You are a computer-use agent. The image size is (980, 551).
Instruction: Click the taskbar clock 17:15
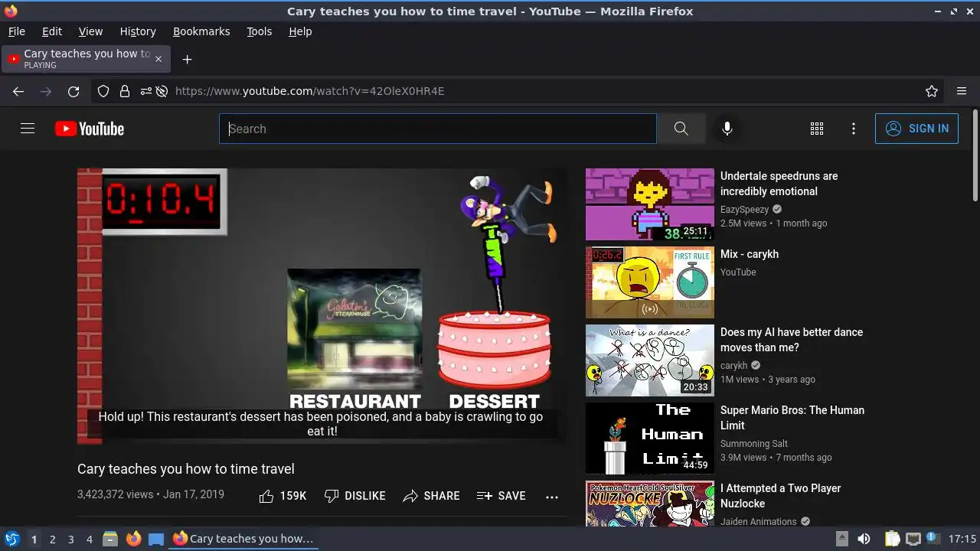(x=962, y=539)
